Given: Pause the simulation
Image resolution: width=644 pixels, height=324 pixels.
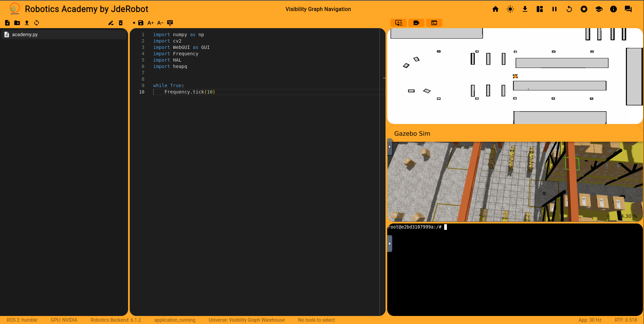Looking at the screenshot, I should pyautogui.click(x=554, y=9).
